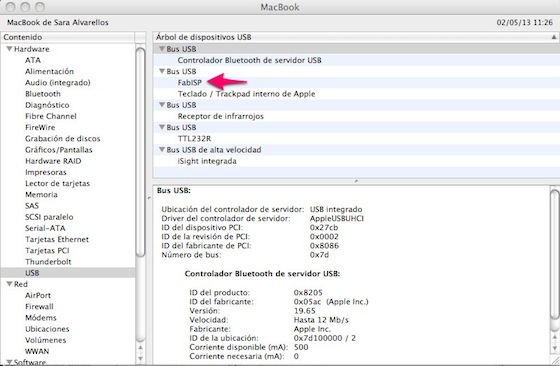Collapse the Bus USB containing FabISP

coord(162,71)
